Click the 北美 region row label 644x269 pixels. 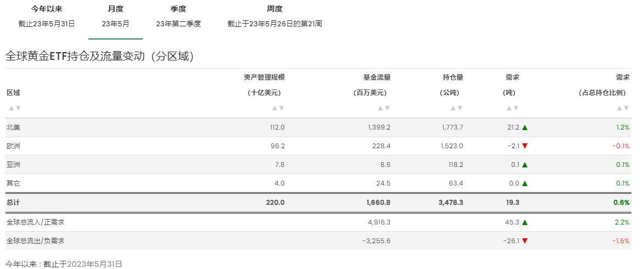tap(13, 127)
